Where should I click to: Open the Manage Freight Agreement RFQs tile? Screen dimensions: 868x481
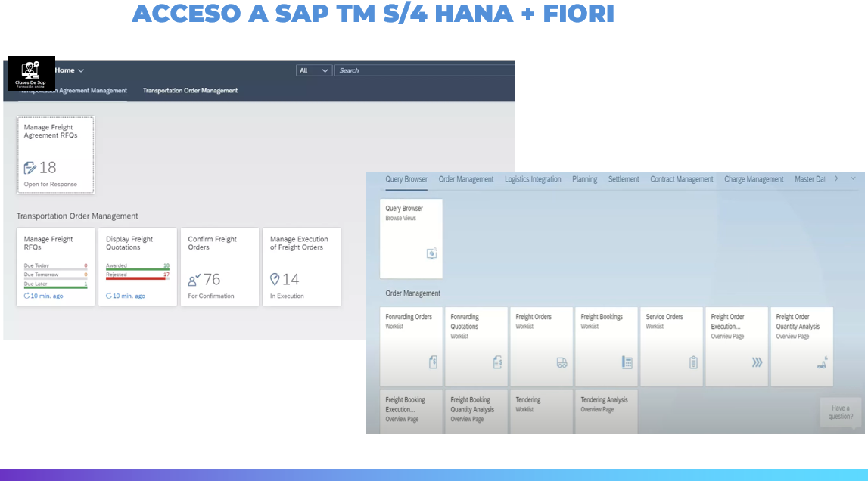pos(55,155)
